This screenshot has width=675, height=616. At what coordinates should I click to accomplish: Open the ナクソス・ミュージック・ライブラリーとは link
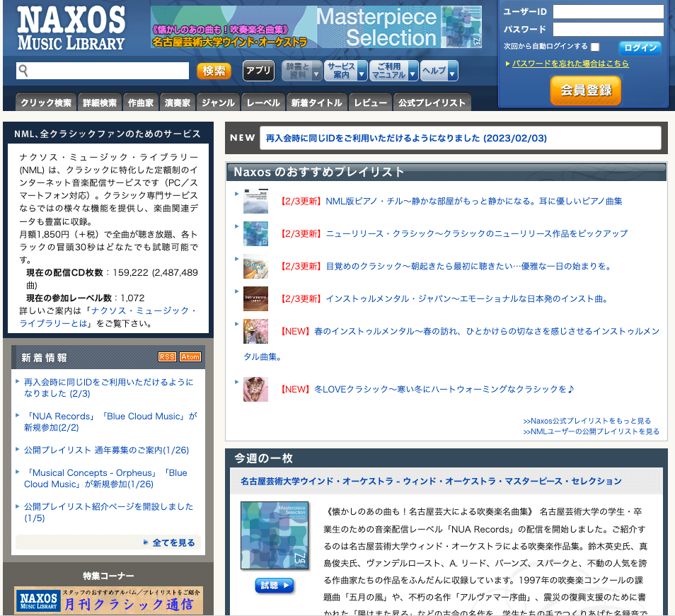108,317
